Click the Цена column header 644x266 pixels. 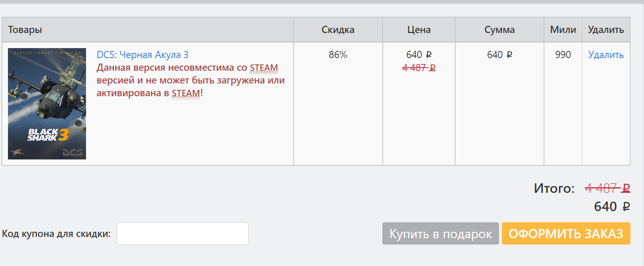click(419, 30)
